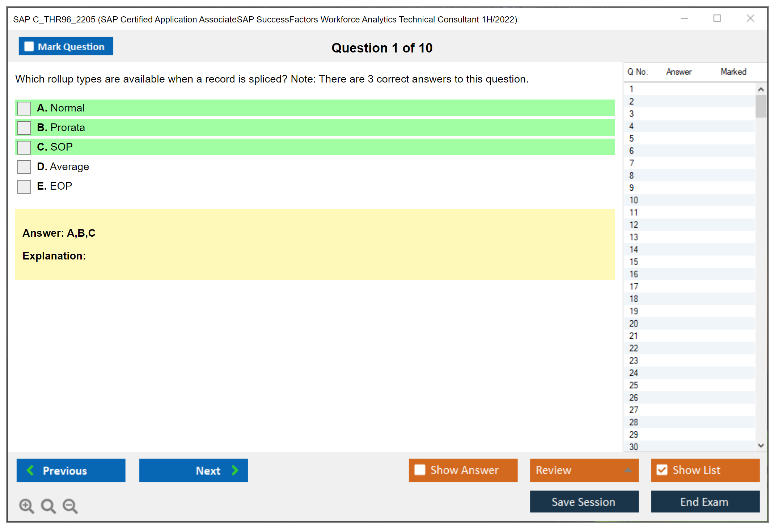Expand the Review dropdown arrow
This screenshot has height=532, width=778.
pos(628,470)
